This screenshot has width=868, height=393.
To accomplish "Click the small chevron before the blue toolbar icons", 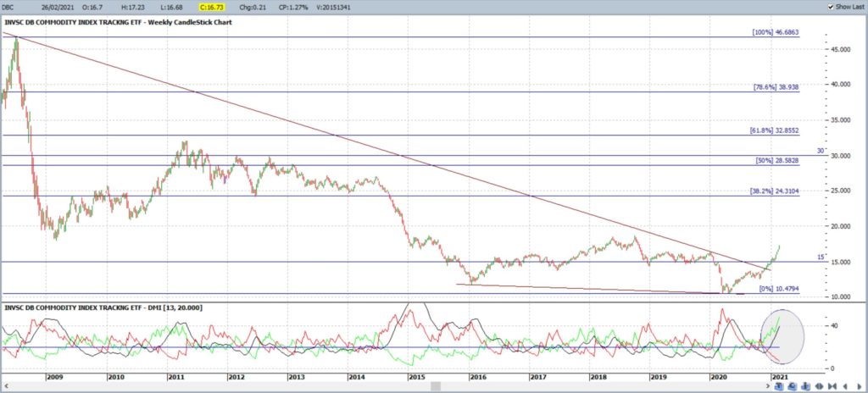I will click(768, 386).
